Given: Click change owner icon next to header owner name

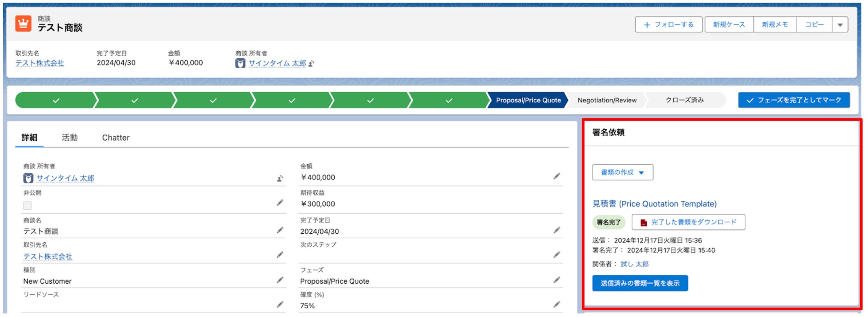Looking at the screenshot, I should click(x=311, y=64).
